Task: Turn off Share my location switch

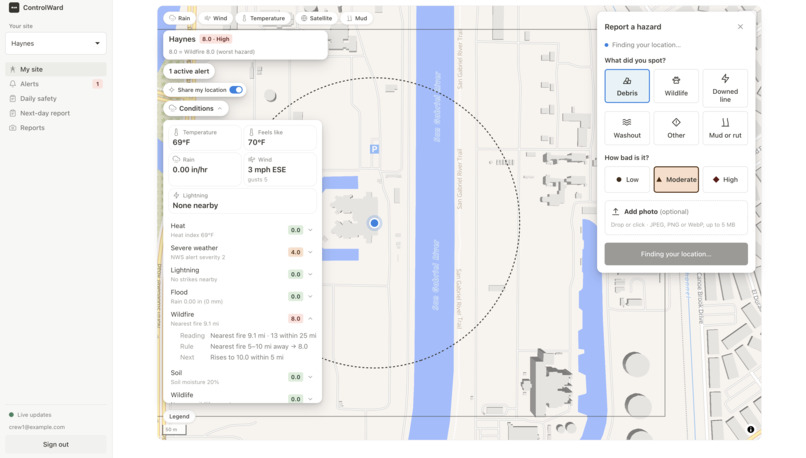Action: [x=236, y=90]
